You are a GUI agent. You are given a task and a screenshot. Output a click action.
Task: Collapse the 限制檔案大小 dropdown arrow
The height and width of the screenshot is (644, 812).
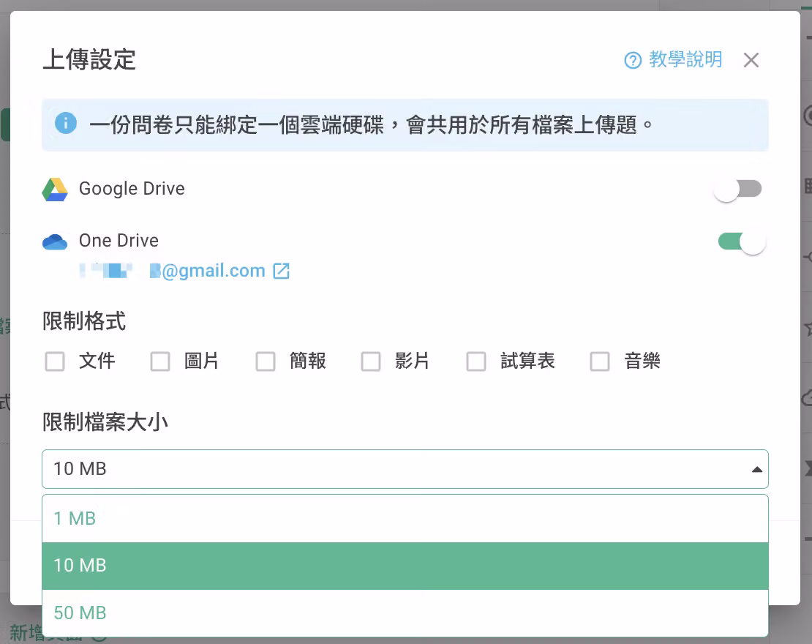(756, 469)
